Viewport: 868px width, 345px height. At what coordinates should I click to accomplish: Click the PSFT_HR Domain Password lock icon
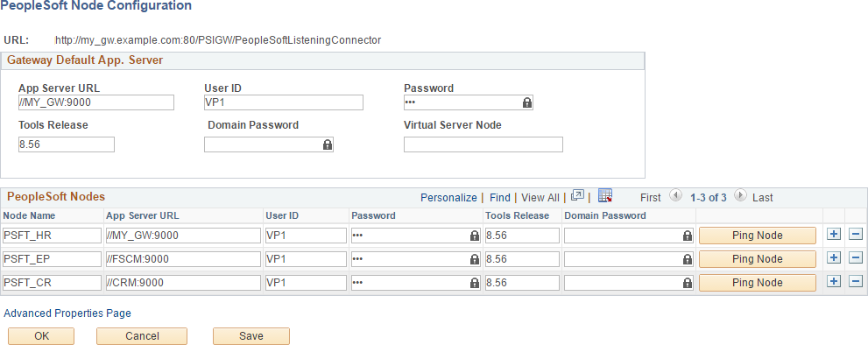(x=687, y=236)
